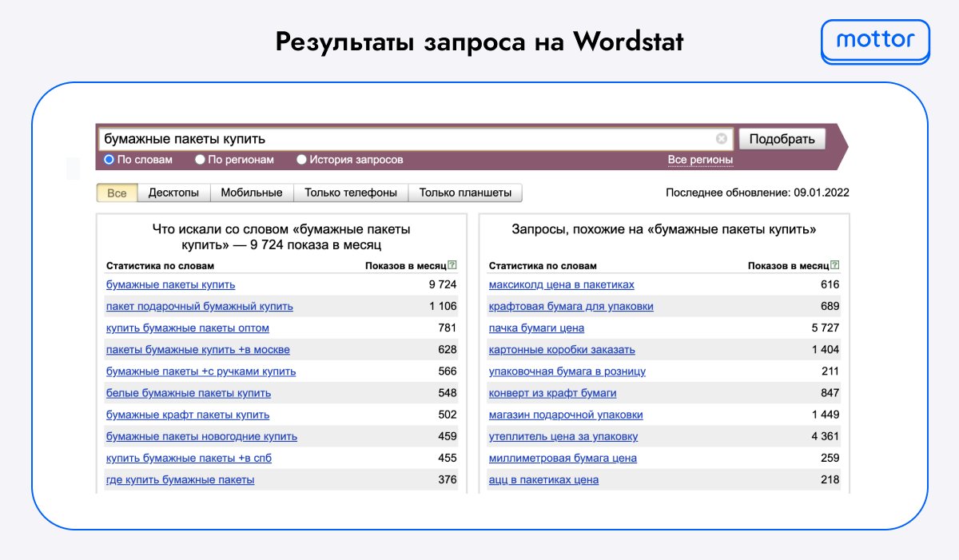Open 'бумажные крафт пакеты купить' link

(187, 415)
